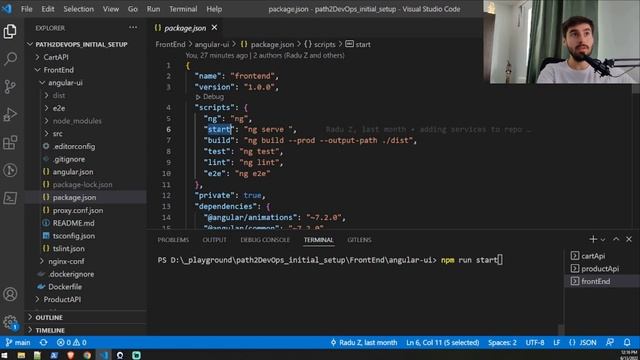Click the Explorer more actions ellipsis
Screen dimensions: 640x360
(x=133, y=28)
